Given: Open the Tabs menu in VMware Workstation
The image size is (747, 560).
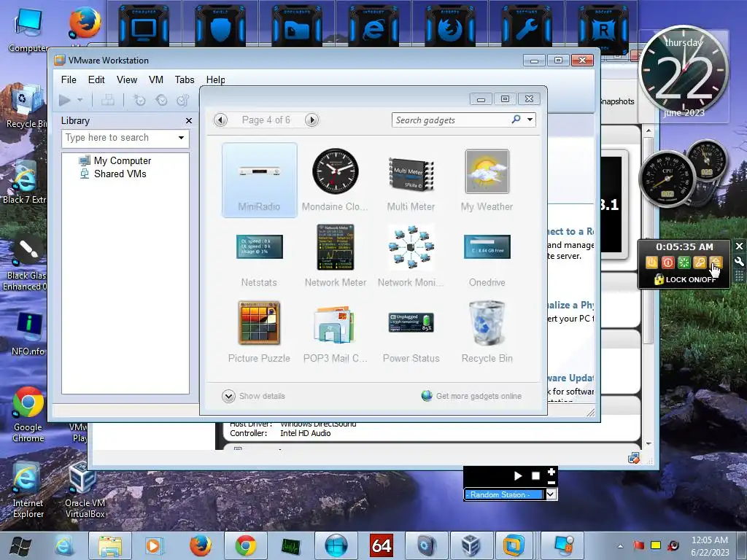Looking at the screenshot, I should (x=185, y=79).
